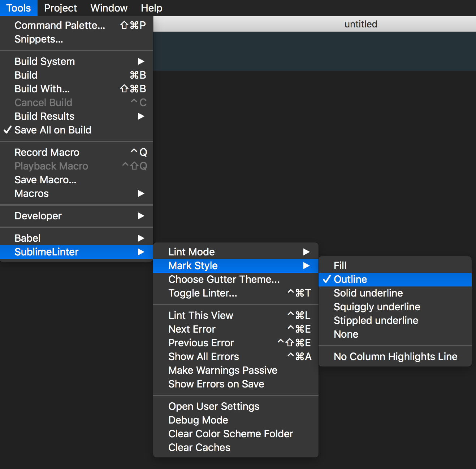The height and width of the screenshot is (469, 476).
Task: Set mark style to Fill
Action: point(395,266)
